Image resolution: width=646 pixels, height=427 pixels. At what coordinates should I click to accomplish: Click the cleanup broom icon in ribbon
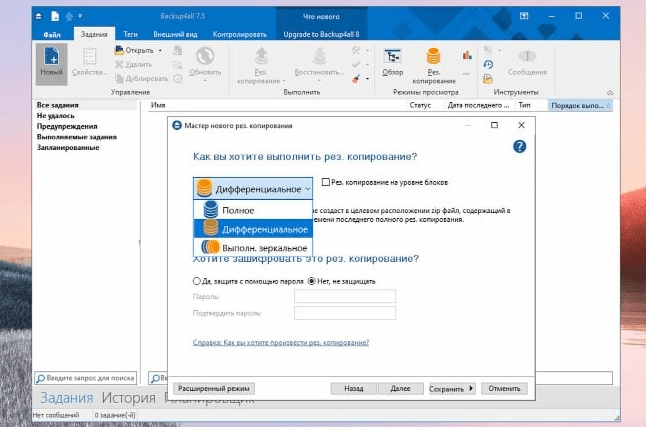[356, 79]
